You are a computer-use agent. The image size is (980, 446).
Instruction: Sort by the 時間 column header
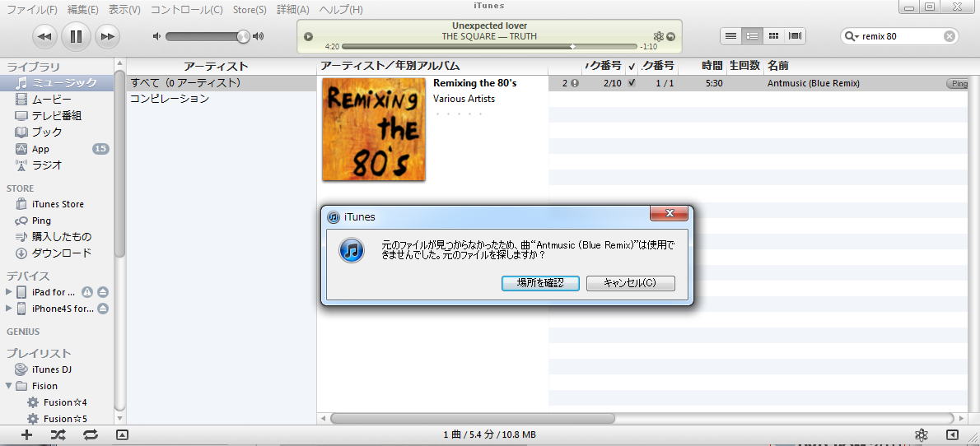(712, 66)
